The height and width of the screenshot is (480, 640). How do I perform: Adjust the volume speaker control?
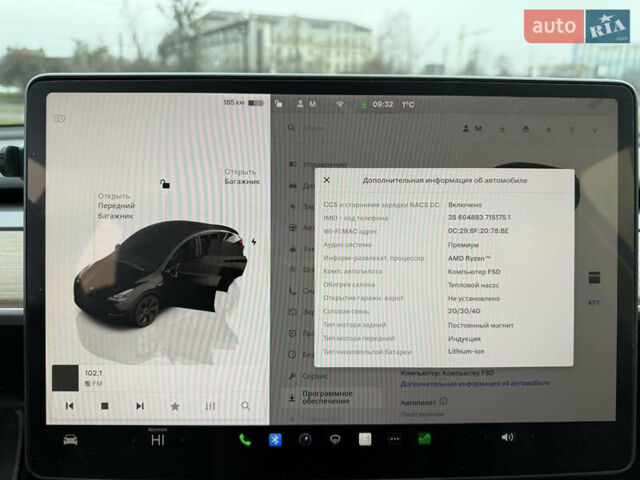pyautogui.click(x=507, y=437)
